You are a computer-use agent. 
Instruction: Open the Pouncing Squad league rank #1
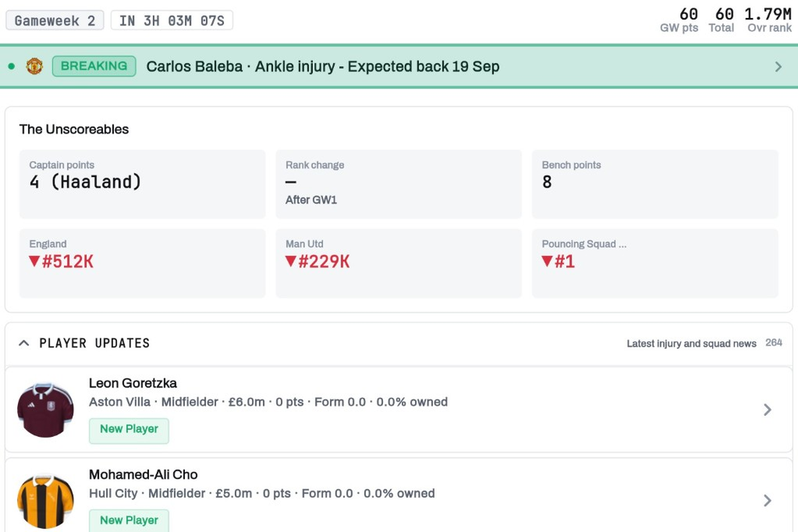point(655,263)
